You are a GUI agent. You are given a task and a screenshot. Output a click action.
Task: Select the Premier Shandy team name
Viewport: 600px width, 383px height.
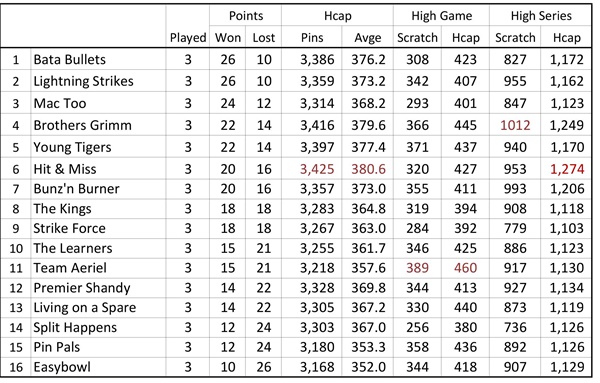click(x=82, y=288)
